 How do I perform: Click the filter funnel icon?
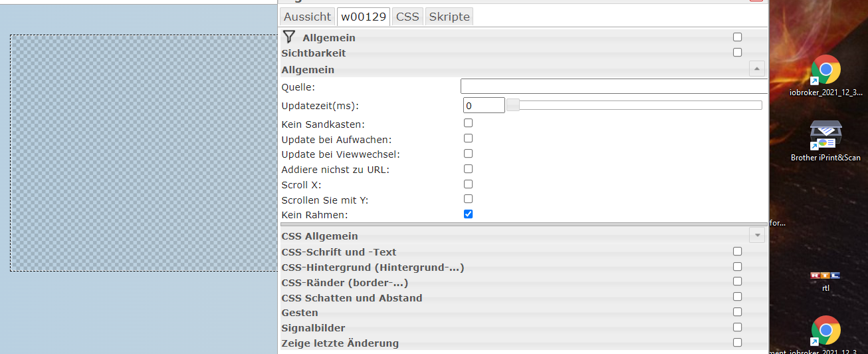coord(288,37)
